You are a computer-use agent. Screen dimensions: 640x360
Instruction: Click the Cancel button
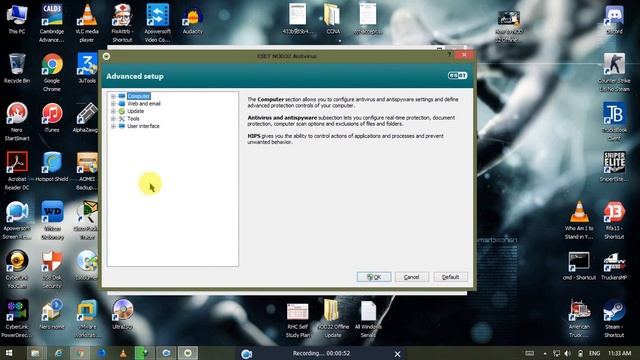[x=411, y=277]
